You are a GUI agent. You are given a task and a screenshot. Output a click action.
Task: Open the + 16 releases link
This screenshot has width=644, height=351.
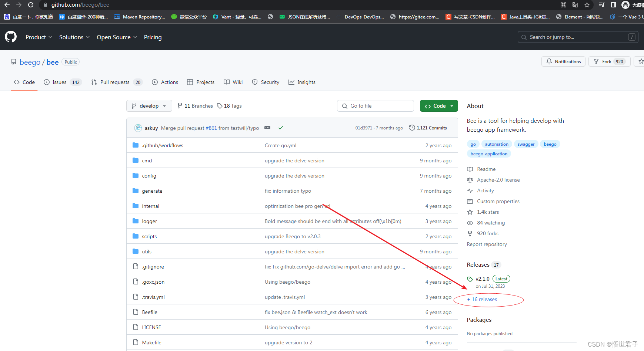click(x=482, y=299)
